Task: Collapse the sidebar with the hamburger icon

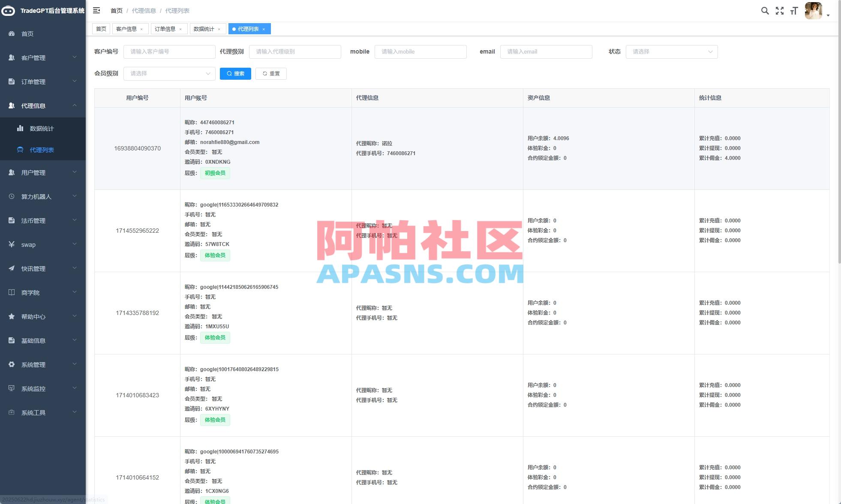Action: pos(96,10)
